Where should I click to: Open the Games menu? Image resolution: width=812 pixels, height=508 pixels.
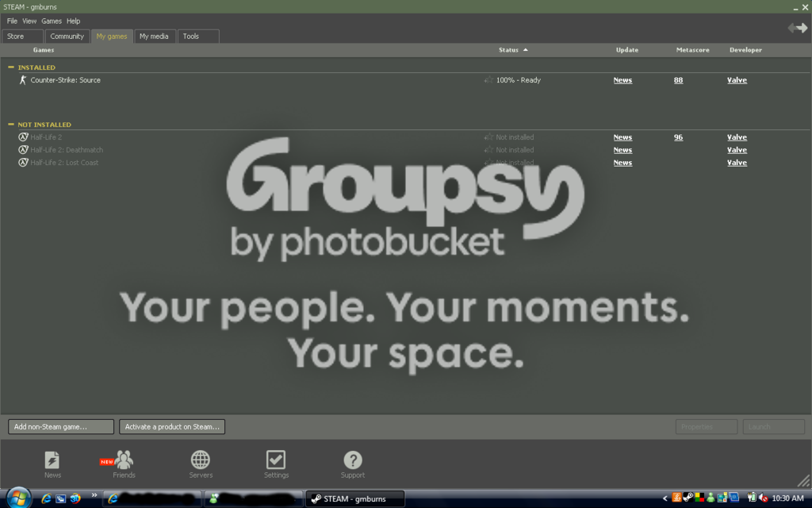[52, 21]
